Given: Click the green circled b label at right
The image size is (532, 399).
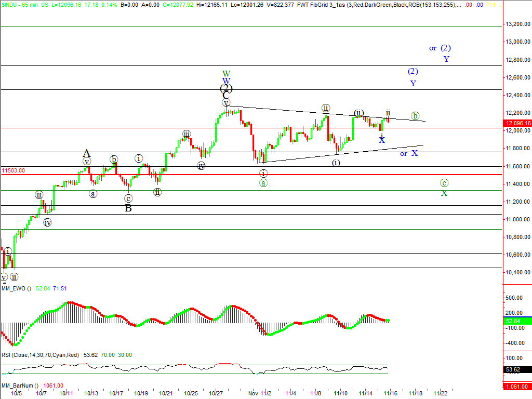Looking at the screenshot, I should pyautogui.click(x=415, y=115).
